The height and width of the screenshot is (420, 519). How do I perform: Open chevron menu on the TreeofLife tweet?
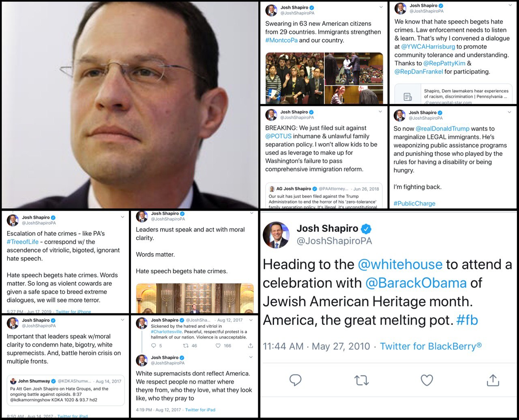pyautogui.click(x=122, y=217)
